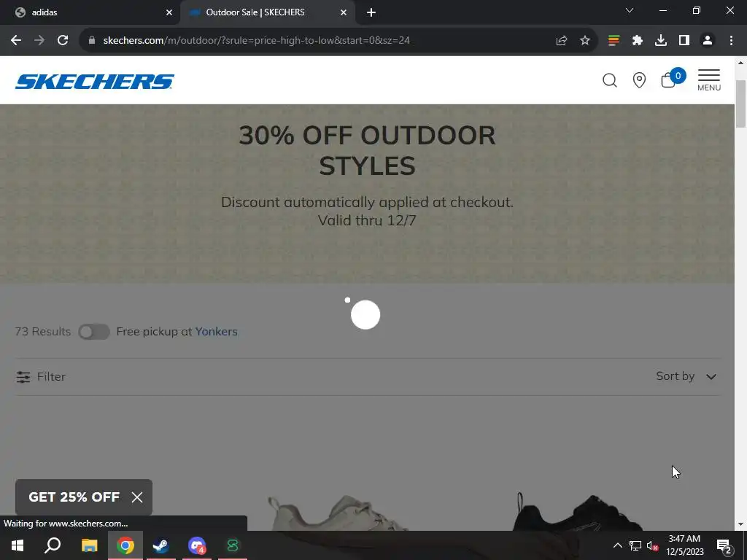
Task: Click the page vertical scrollbar thumb
Action: coord(740,104)
